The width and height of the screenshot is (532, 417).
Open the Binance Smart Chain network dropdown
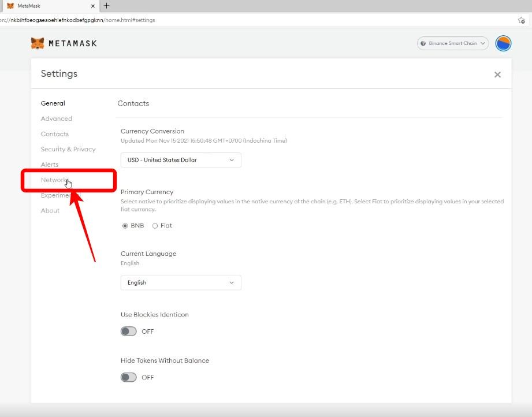(453, 43)
